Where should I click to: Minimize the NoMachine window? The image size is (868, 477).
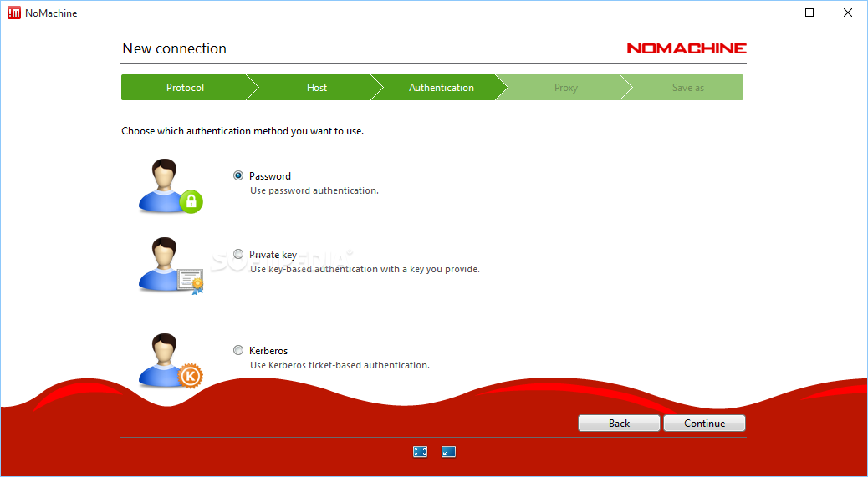pyautogui.click(x=772, y=13)
